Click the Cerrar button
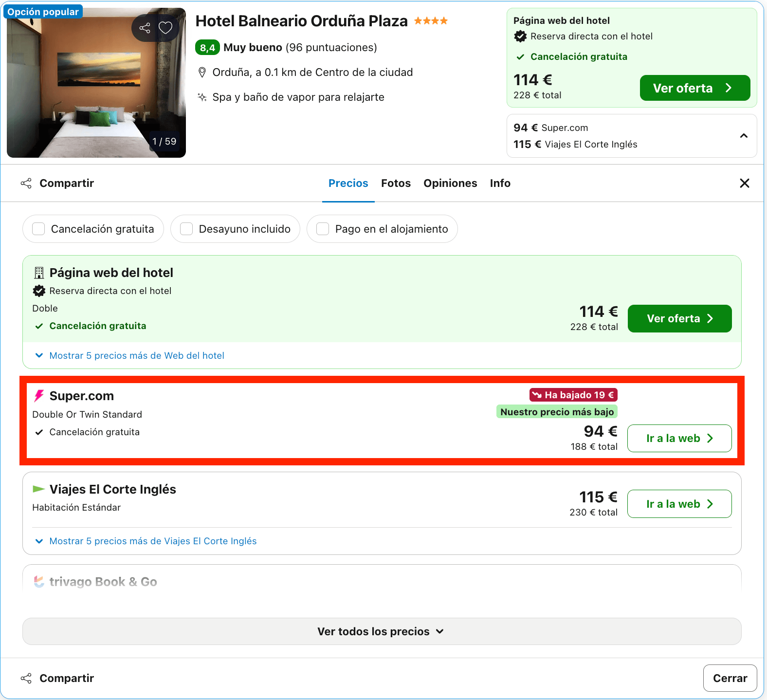Screen dimensions: 767x700 730,678
